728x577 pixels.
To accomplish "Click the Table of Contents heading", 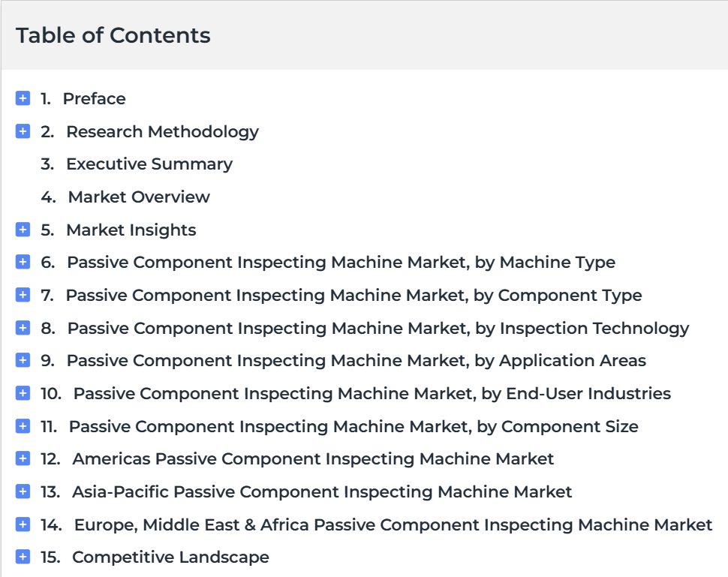I will (x=113, y=35).
